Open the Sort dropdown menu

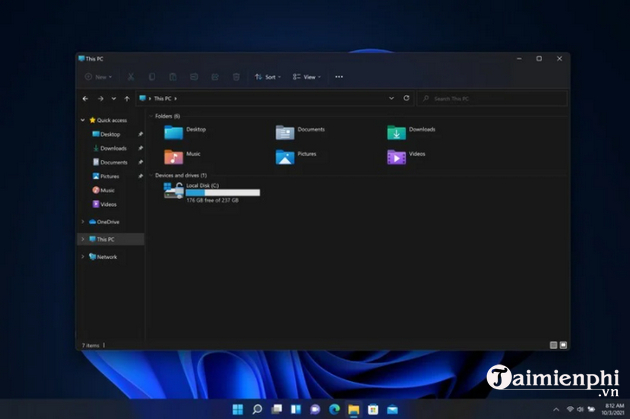point(268,77)
